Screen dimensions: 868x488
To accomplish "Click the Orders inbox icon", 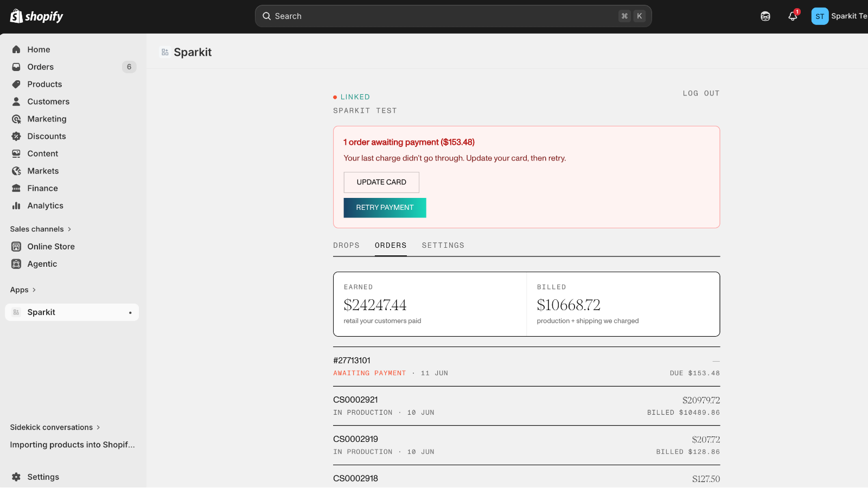I will (x=16, y=67).
